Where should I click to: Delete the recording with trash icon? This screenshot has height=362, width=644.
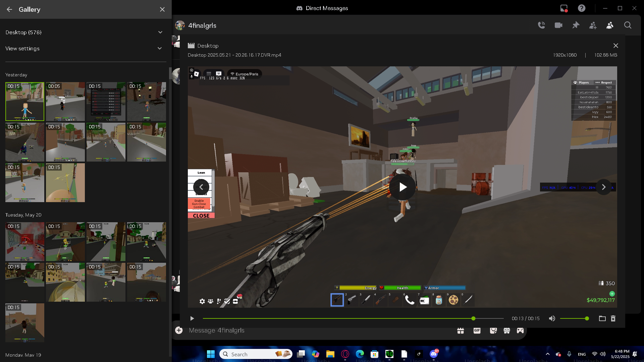(x=613, y=318)
